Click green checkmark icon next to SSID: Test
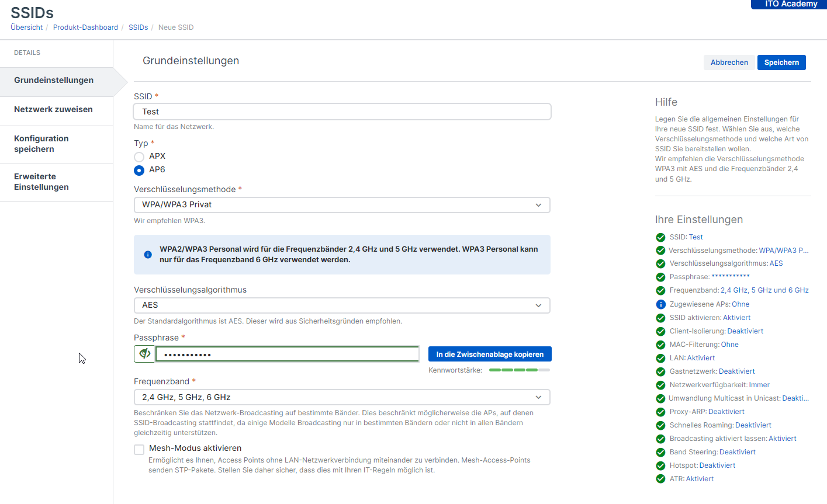This screenshot has width=827, height=504. 660,237
